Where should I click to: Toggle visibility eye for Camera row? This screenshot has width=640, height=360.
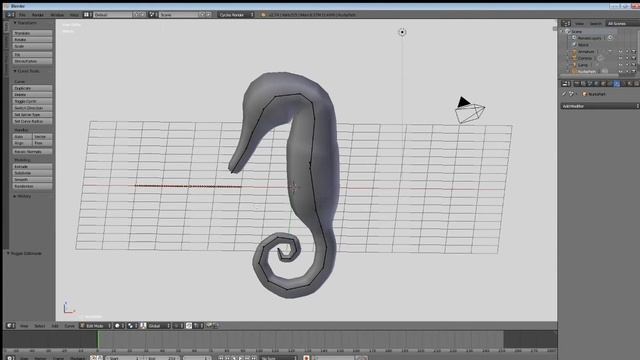pyautogui.click(x=620, y=58)
